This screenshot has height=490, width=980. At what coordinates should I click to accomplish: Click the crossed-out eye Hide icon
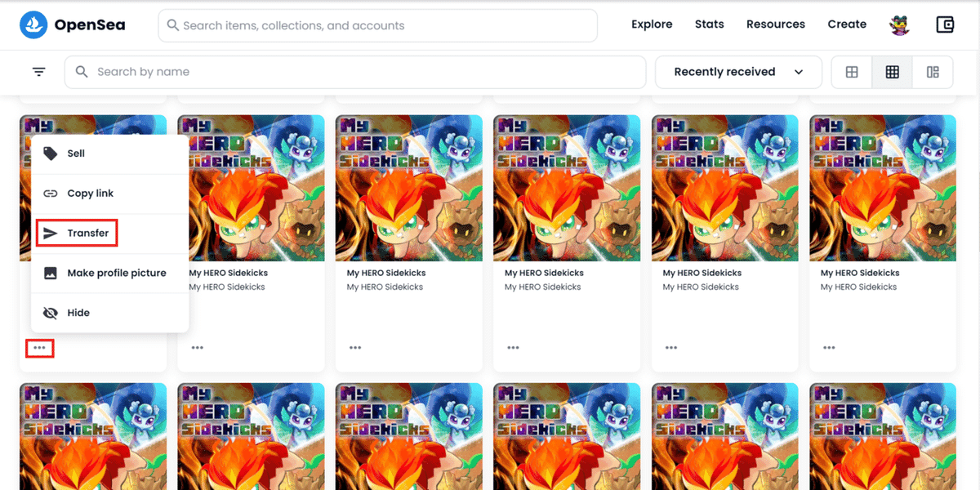click(x=51, y=313)
